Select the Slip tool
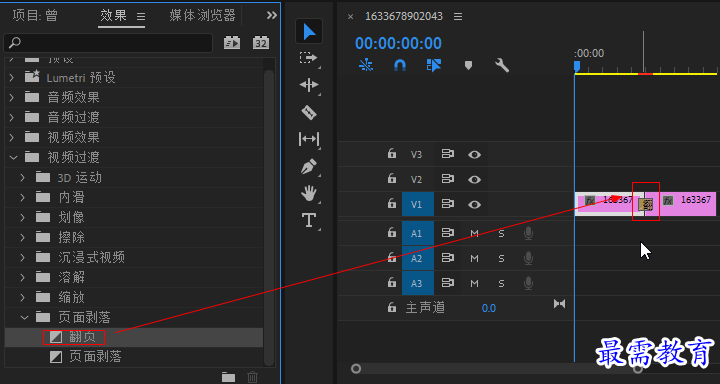The image size is (720, 384). pos(309,139)
